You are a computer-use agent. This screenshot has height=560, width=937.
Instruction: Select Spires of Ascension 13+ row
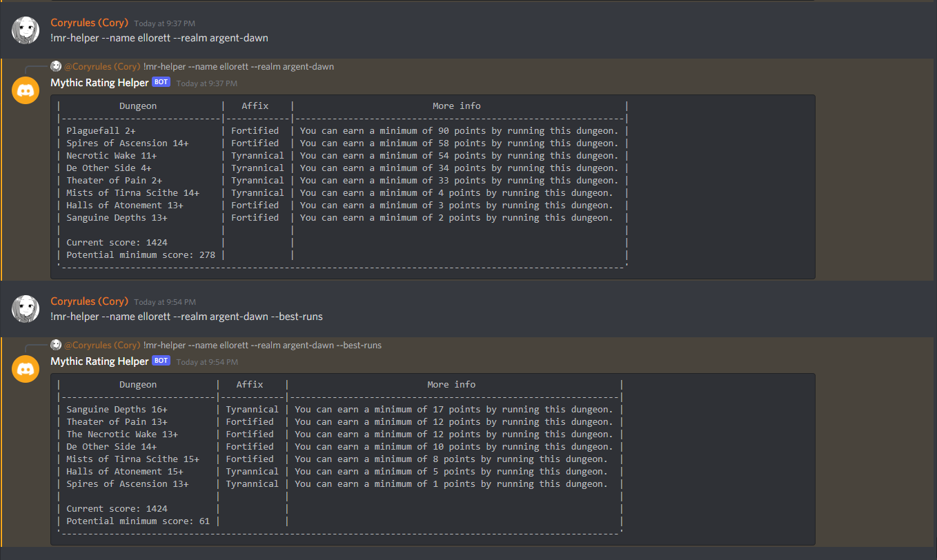[339, 483]
